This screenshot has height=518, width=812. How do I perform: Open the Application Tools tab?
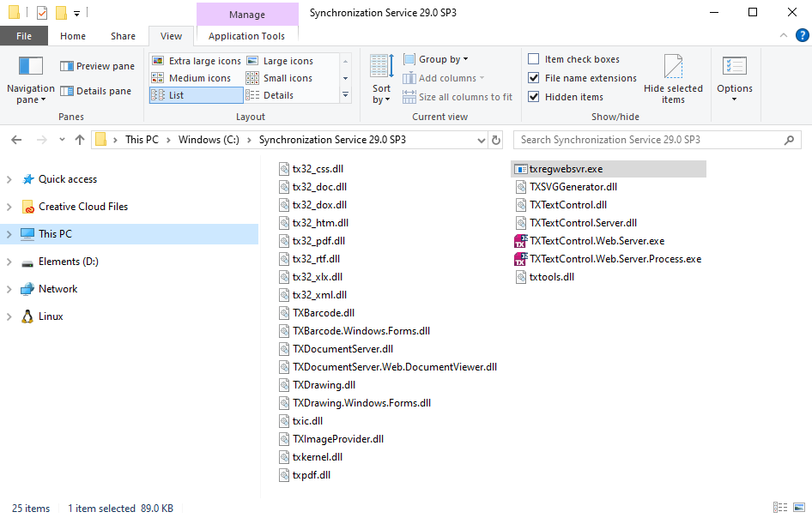tap(246, 36)
